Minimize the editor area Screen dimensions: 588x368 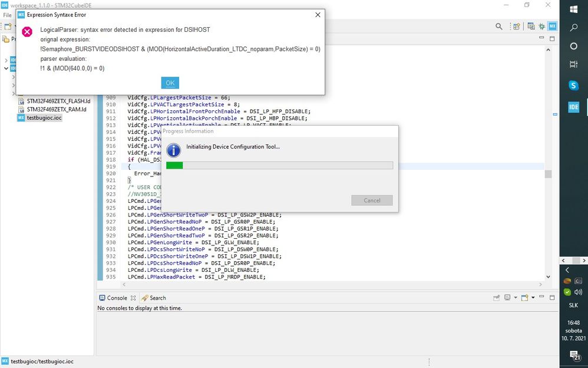541,38
